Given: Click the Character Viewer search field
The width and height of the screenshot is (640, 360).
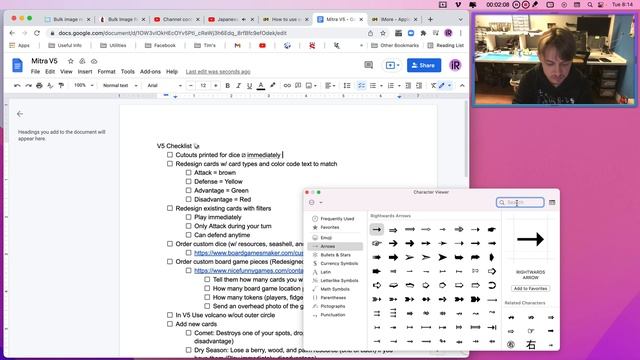Looking at the screenshot, I should click(520, 202).
